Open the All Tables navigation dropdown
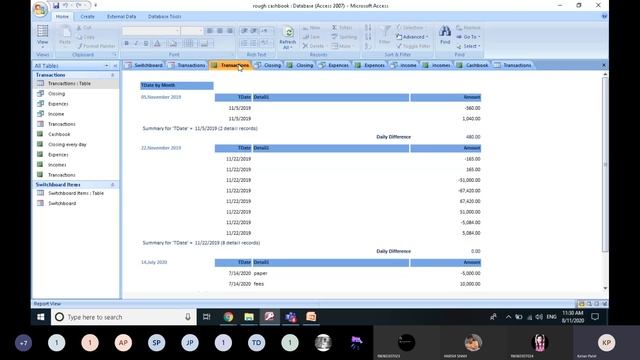Viewport: 640px width, 360px height. (107, 66)
